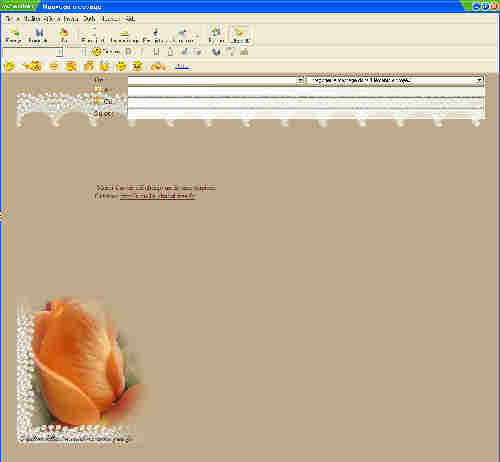Click the highlighted rightmost large toolbar button
The image size is (500, 462).
(240, 35)
